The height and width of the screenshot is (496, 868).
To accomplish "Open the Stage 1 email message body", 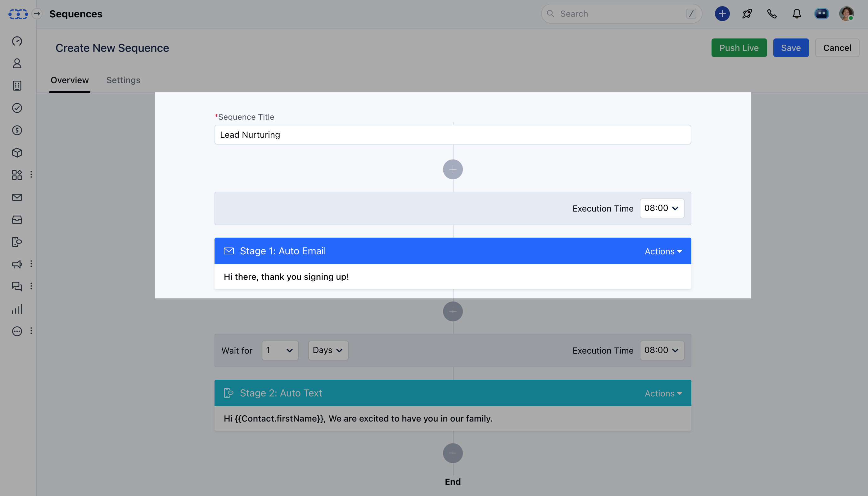I will click(452, 277).
